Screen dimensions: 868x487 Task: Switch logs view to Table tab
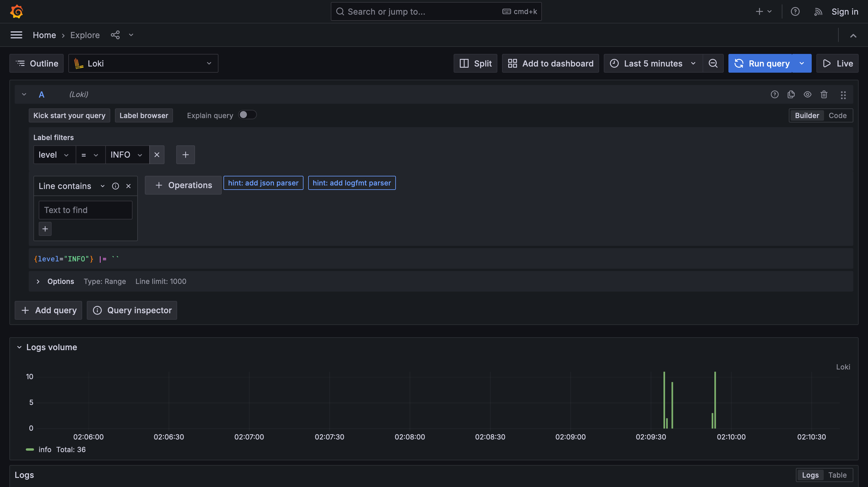pos(837,475)
